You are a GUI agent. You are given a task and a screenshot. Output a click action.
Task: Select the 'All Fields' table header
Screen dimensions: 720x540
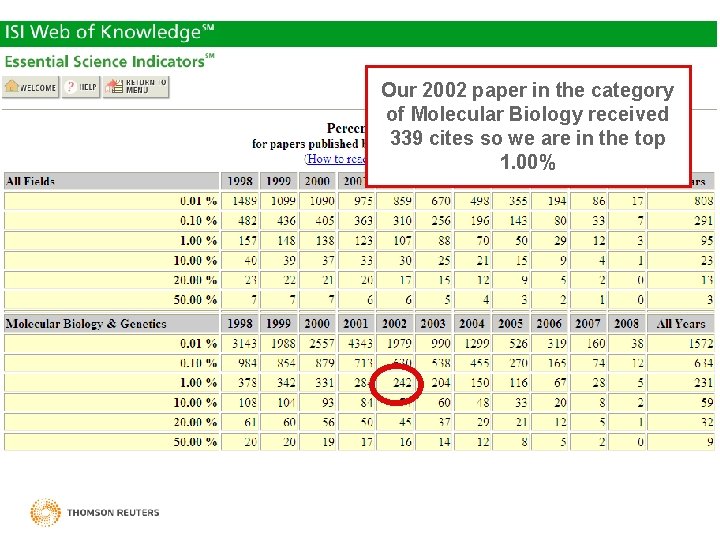(112, 181)
